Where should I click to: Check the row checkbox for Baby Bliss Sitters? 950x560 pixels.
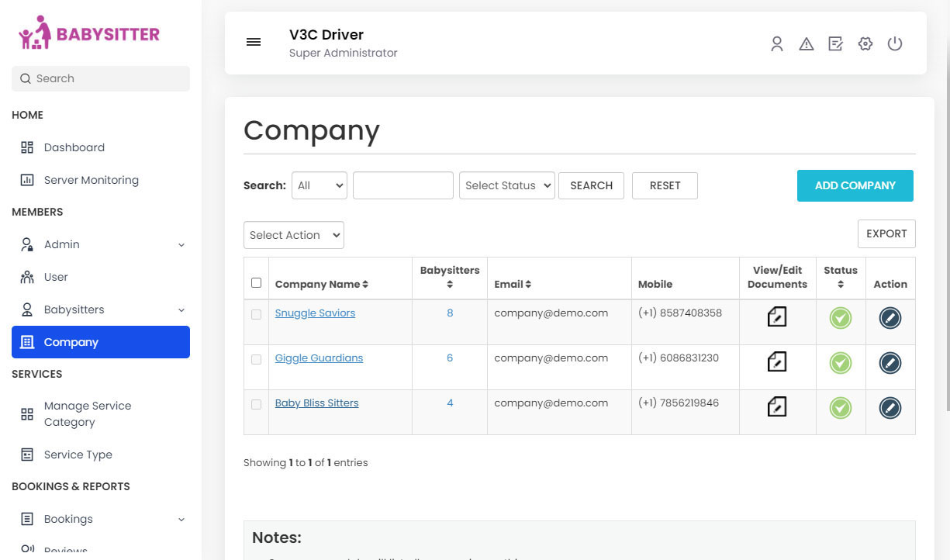[256, 403]
